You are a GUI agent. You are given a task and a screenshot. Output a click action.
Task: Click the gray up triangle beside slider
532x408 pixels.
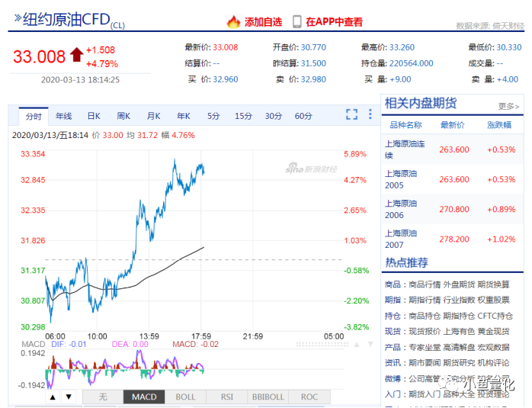[357, 345]
